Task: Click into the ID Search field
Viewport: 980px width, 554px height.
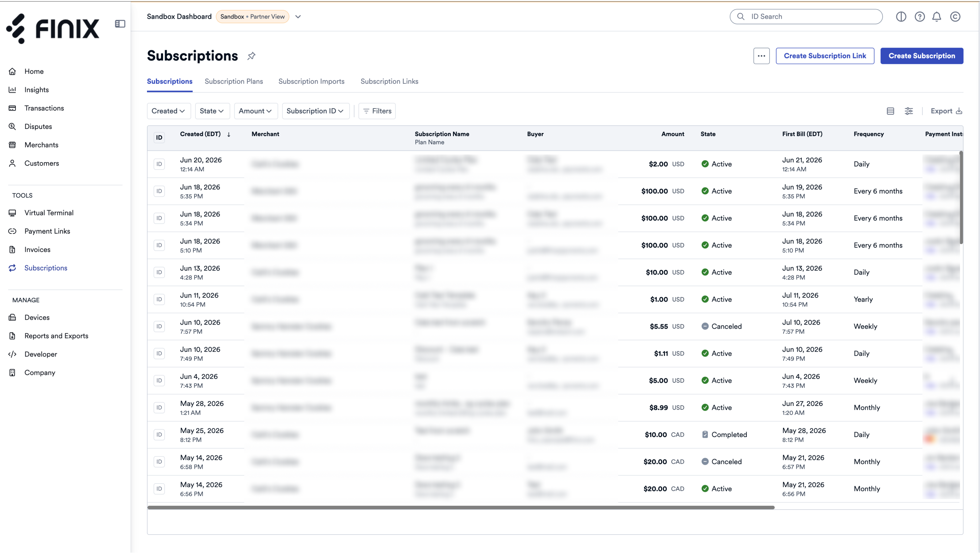Action: point(806,16)
